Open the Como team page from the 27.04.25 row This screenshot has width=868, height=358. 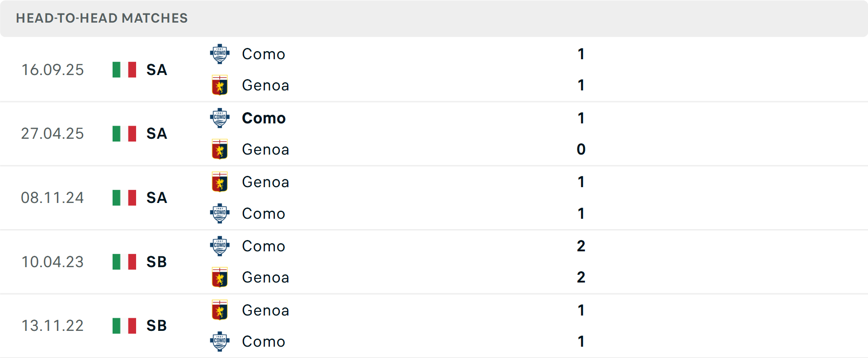pos(264,118)
